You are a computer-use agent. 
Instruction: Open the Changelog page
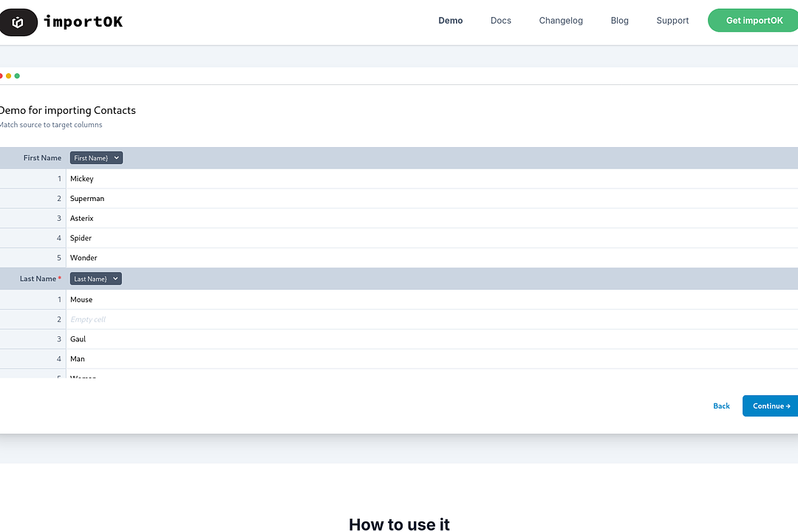pos(561,21)
